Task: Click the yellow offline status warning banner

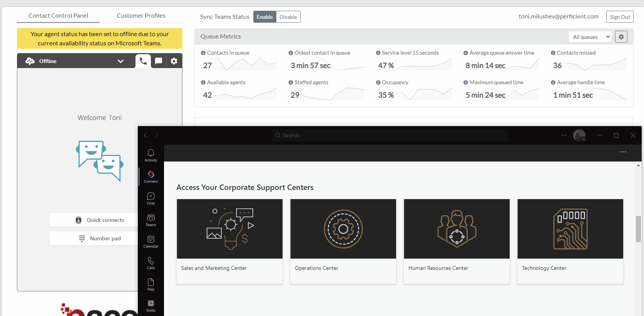Action: click(100, 38)
